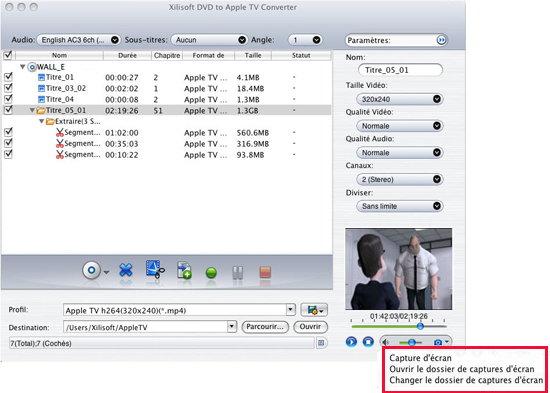Click scissors icon of 00:35:03 segment
Screen dimensions: 550x393
pos(60,144)
